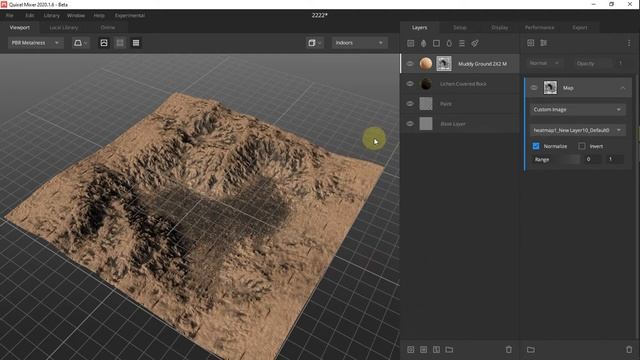The width and height of the screenshot is (640, 360).
Task: Open the Custom Image map type dropdown
Action: coord(578,109)
